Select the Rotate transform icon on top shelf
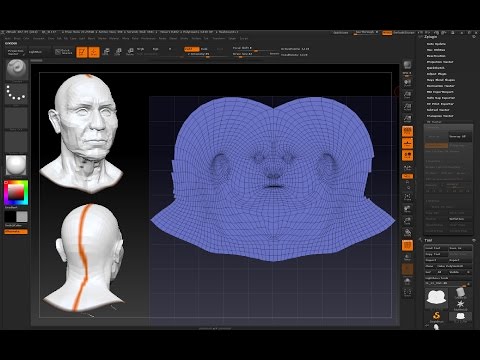 click(x=130, y=52)
